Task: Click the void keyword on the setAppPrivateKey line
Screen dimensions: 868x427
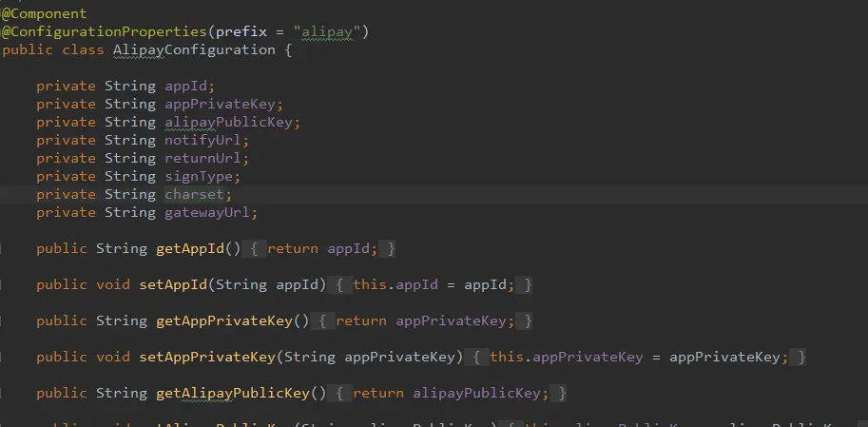Action: (113, 358)
